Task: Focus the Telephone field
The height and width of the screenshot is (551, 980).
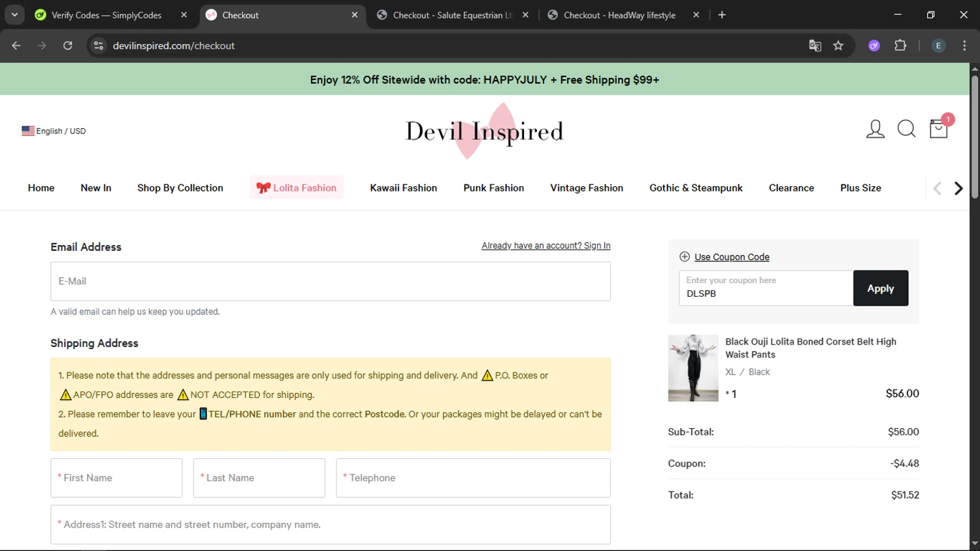Action: (x=474, y=478)
